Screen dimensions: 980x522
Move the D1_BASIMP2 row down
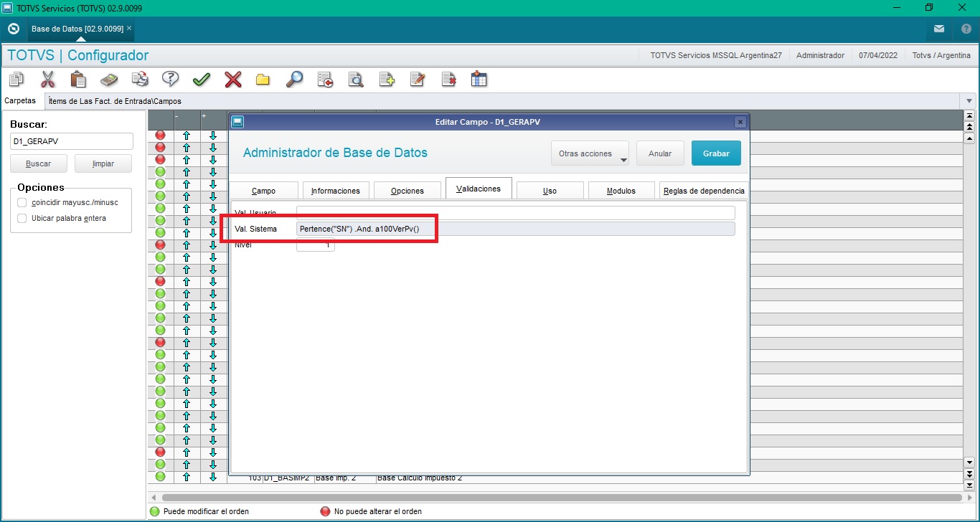(x=213, y=477)
